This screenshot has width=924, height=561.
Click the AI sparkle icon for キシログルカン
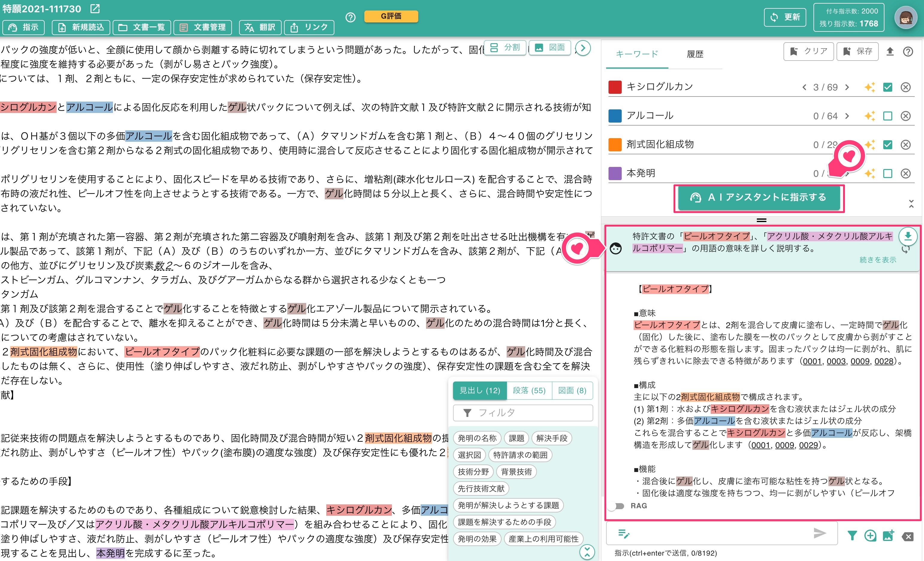tap(870, 87)
